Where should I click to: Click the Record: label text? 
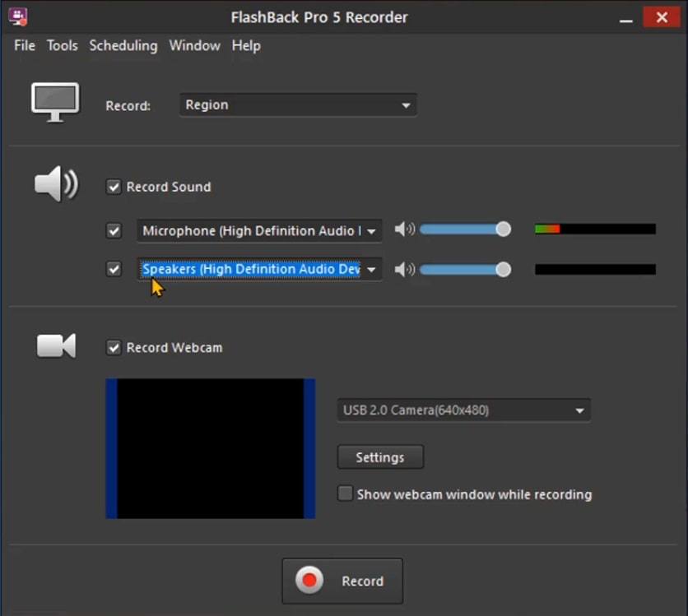[128, 105]
